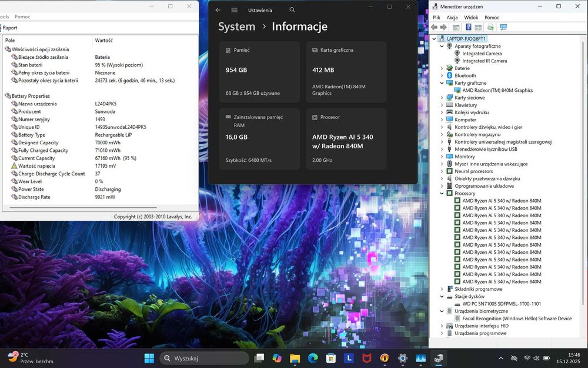Expand the Bluetooth category
Image resolution: width=588 pixels, height=368 pixels.
tap(442, 75)
